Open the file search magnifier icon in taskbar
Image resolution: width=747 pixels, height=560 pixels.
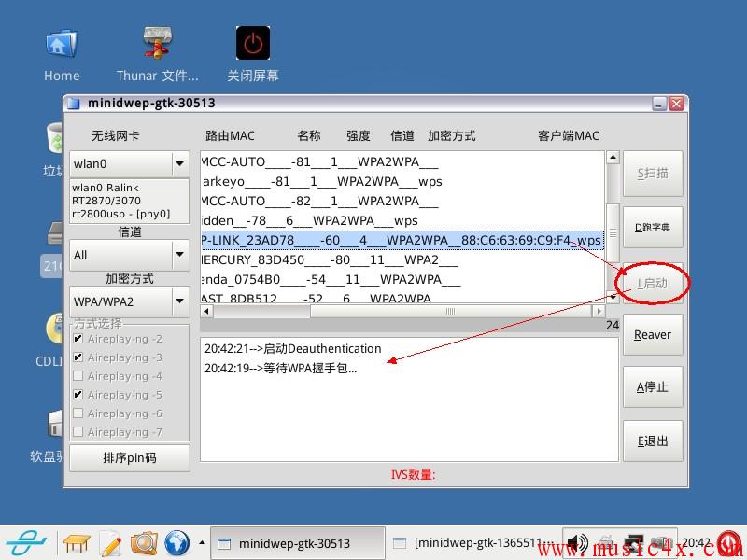pos(144,543)
